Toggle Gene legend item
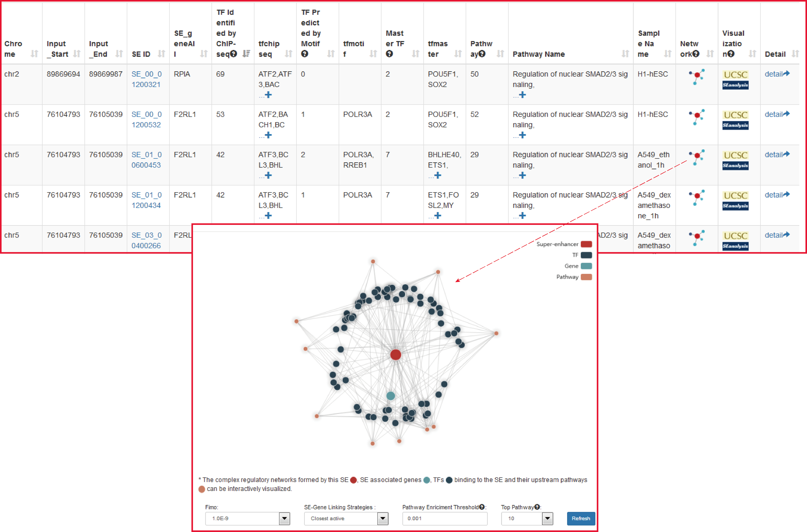This screenshot has height=532, width=807. (x=586, y=266)
